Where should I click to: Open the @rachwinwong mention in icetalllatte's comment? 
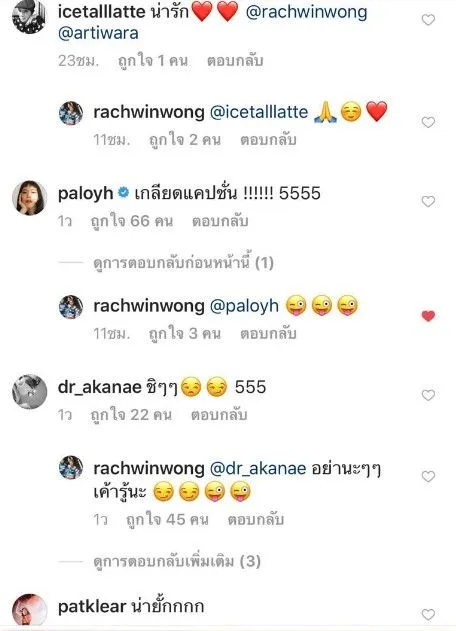306,12
